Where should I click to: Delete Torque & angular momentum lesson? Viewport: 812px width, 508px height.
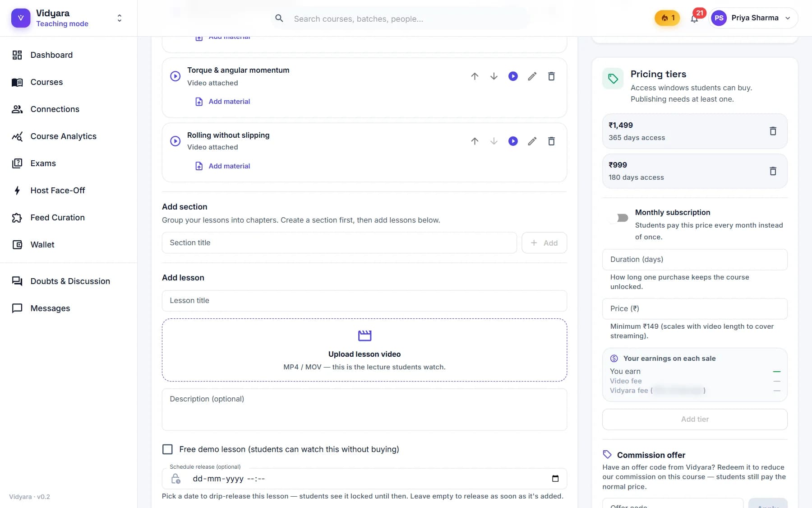(x=551, y=76)
